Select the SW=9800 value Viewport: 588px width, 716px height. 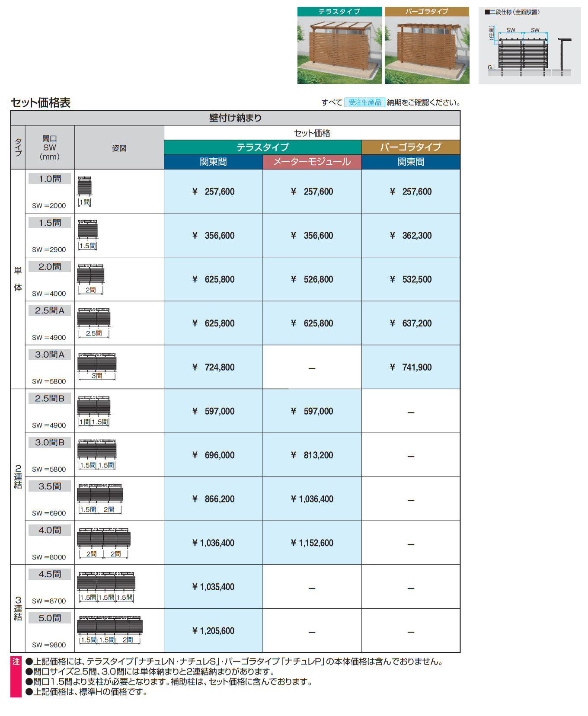click(49, 645)
